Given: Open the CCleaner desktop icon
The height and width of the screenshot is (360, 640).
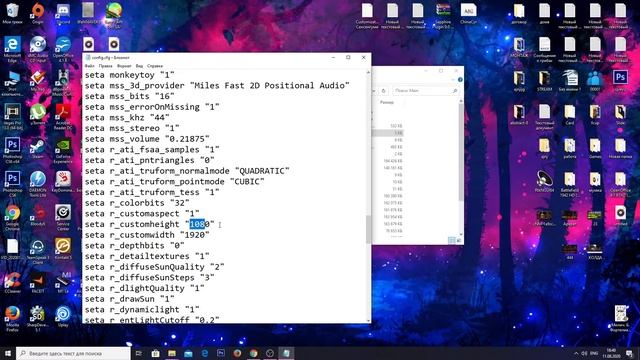Looking at the screenshot, I should point(12,282).
